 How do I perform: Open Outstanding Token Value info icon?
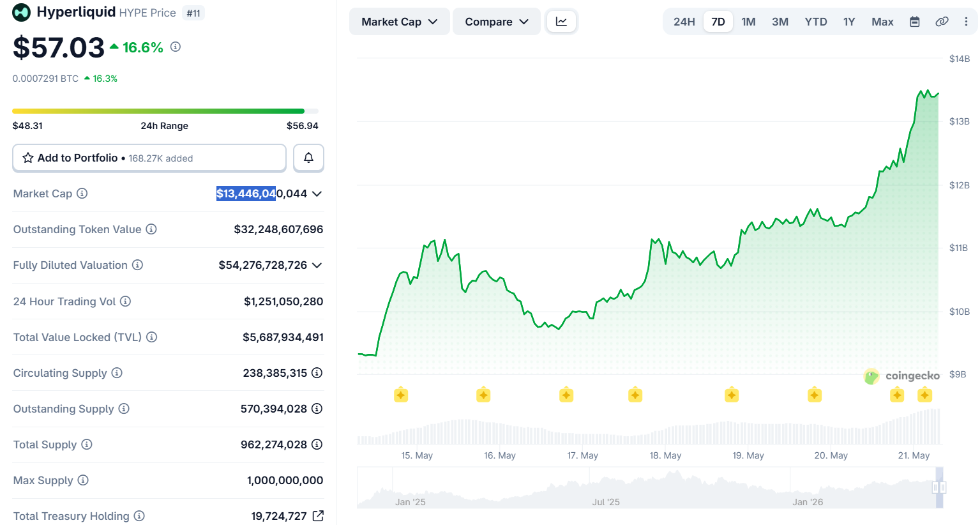151,229
